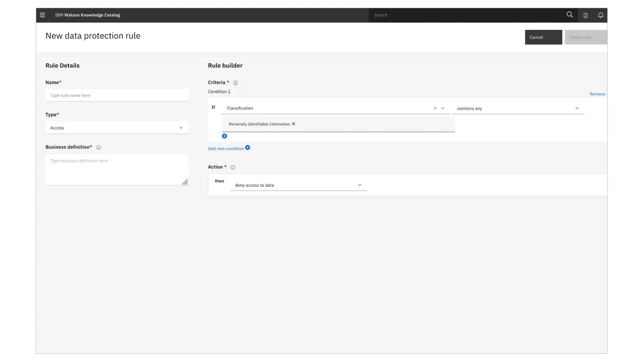
Task: Expand the Classification field chevron
Action: (443, 108)
